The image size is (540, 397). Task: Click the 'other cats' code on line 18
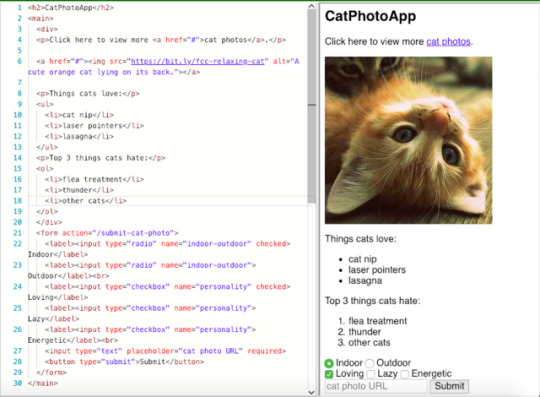coord(86,201)
